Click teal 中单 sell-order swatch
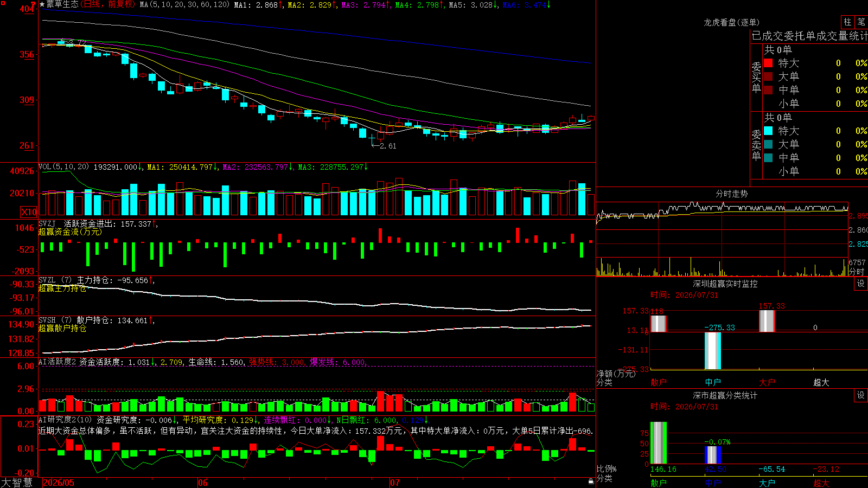The image size is (868, 488). (768, 158)
